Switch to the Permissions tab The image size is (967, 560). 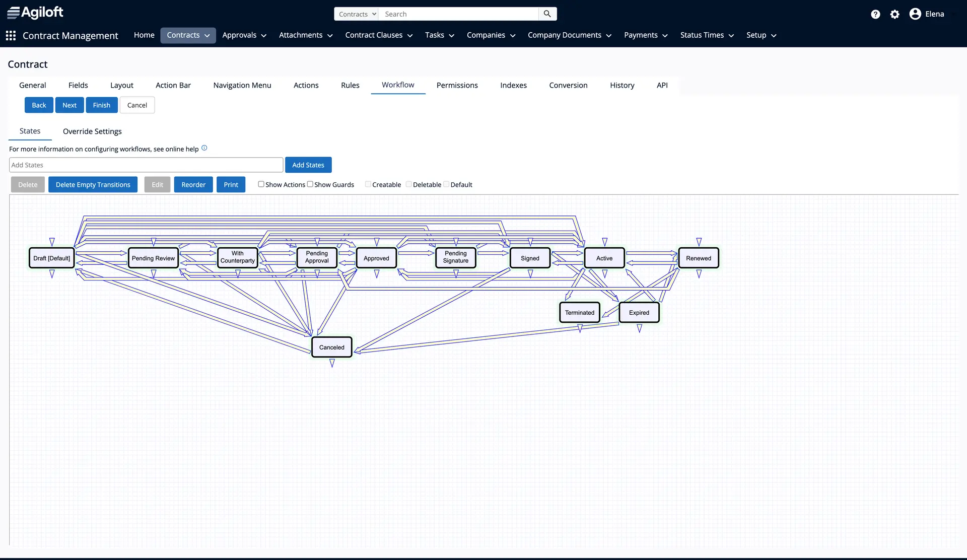457,85
